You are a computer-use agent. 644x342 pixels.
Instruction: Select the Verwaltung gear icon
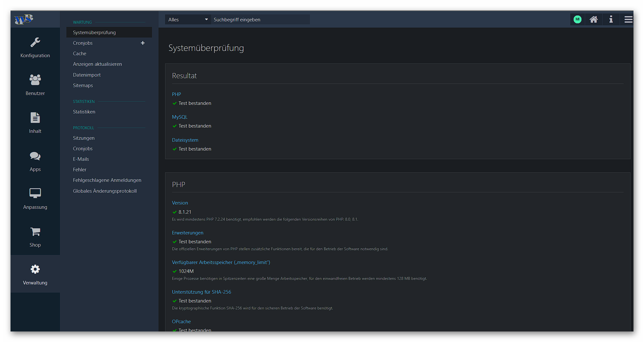point(35,269)
